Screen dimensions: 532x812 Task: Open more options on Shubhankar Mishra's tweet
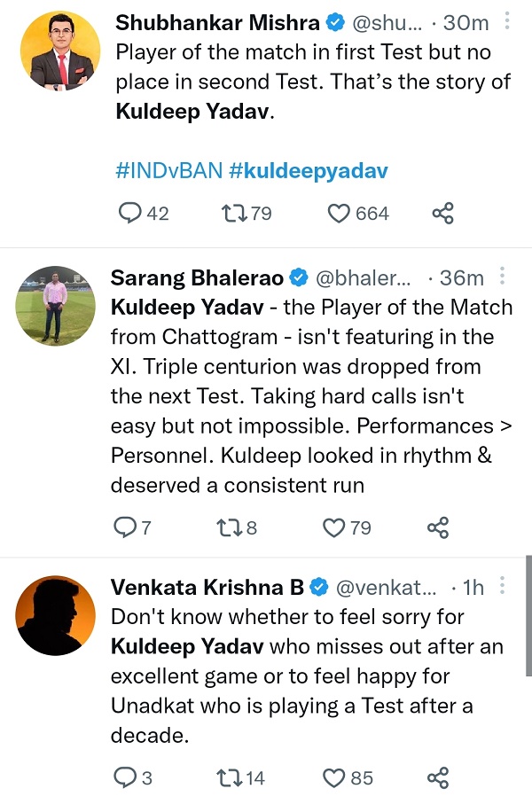506,20
